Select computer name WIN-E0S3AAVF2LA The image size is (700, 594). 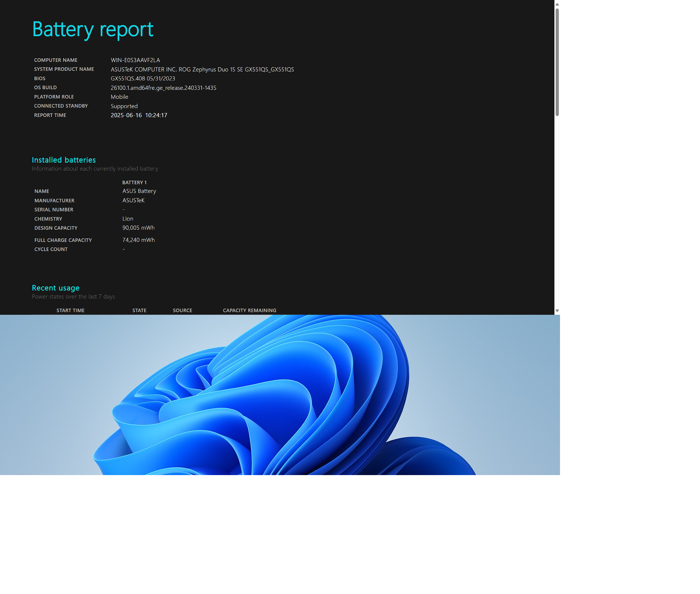(x=136, y=60)
